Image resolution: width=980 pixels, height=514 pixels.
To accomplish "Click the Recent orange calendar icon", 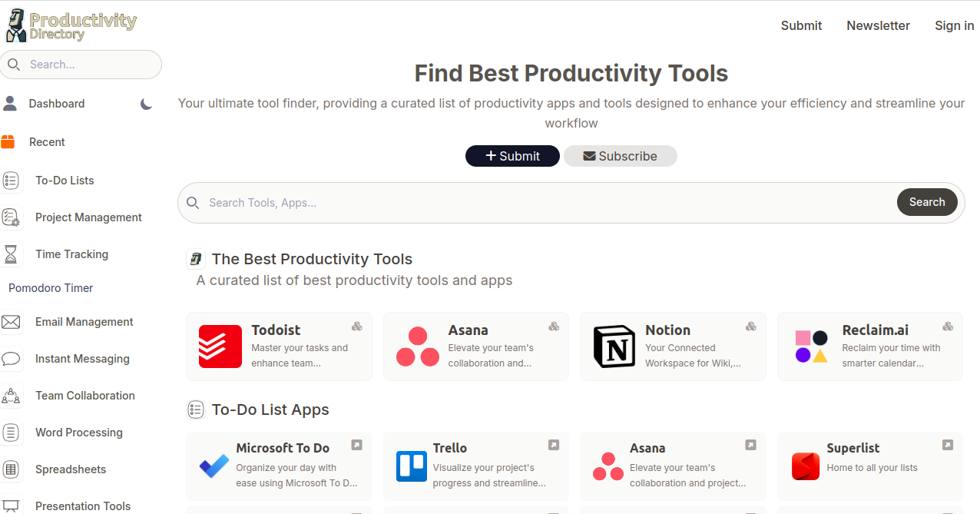I will [x=8, y=142].
